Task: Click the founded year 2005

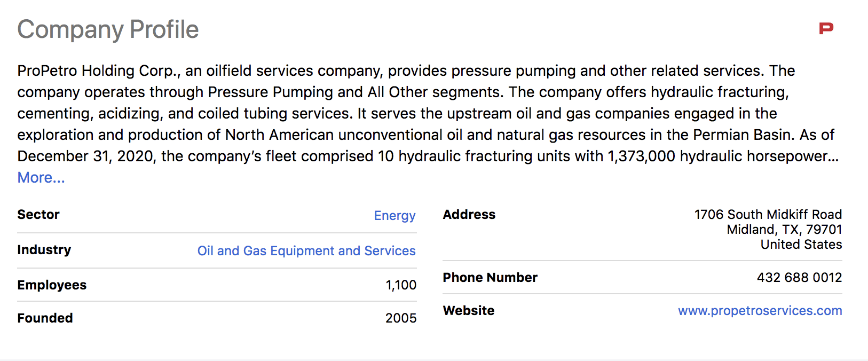Action: pos(401,318)
